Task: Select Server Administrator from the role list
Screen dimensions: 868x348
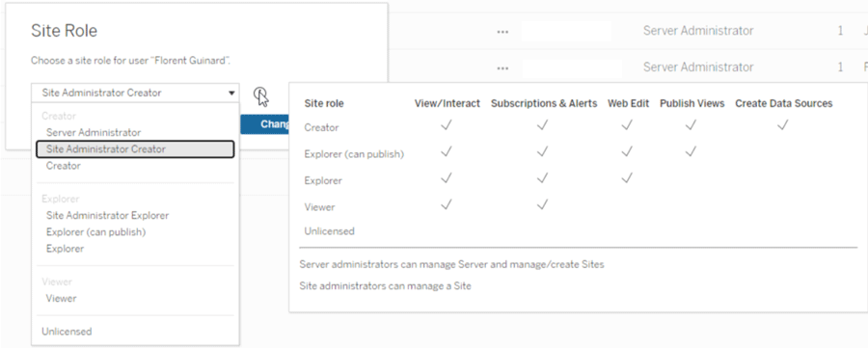Action: (94, 132)
